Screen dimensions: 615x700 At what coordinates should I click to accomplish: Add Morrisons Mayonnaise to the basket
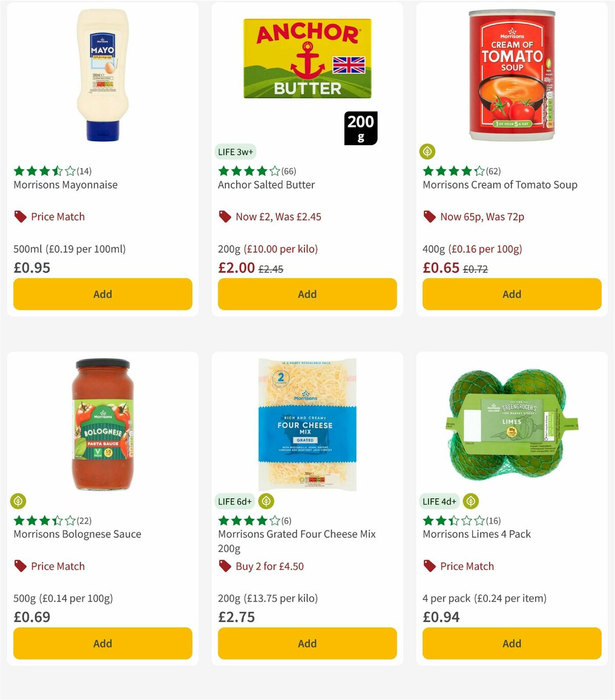point(102,294)
